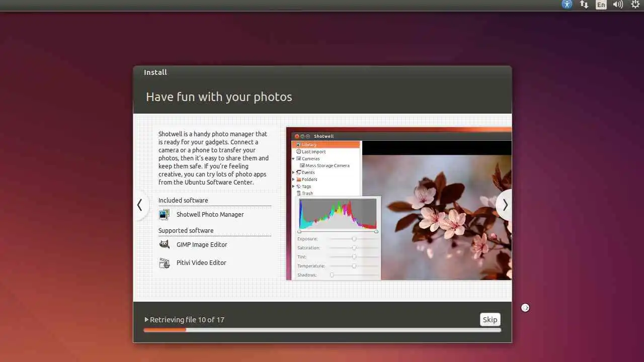Open the network connections indicator

(584, 5)
